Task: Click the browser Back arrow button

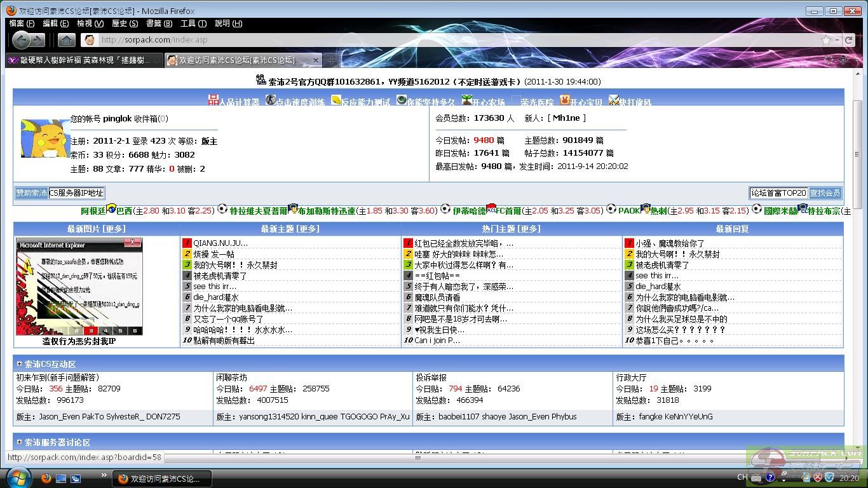Action: pos(22,40)
